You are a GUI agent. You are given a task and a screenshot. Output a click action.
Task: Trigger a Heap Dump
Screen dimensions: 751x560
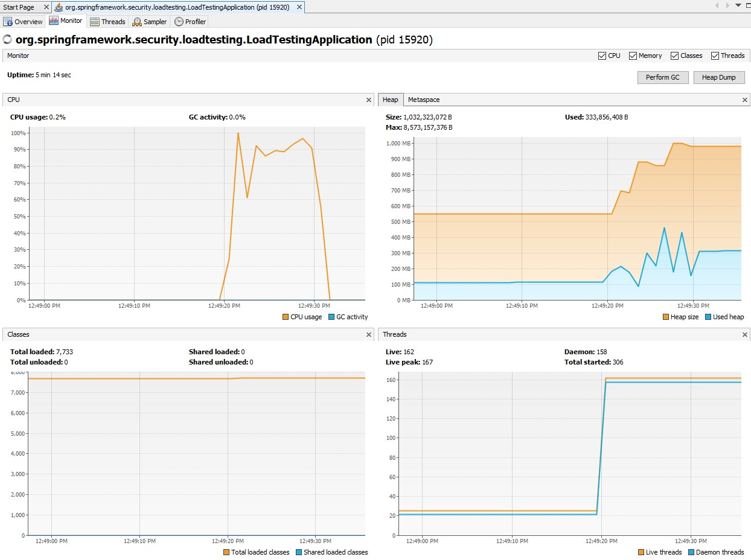click(x=719, y=77)
